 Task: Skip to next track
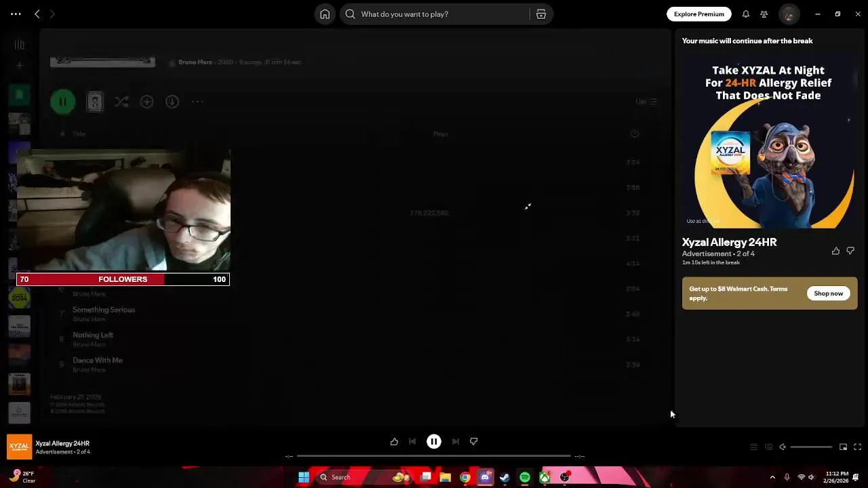(455, 442)
